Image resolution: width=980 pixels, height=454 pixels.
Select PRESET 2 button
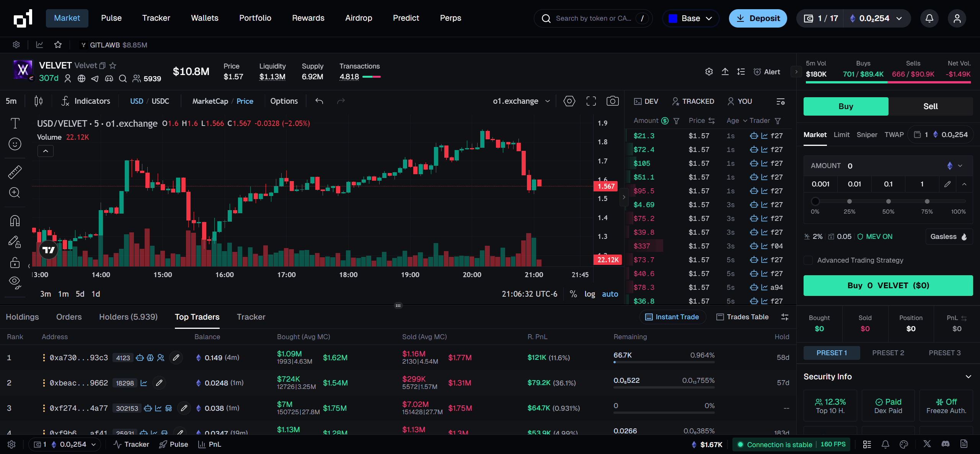[x=888, y=353]
